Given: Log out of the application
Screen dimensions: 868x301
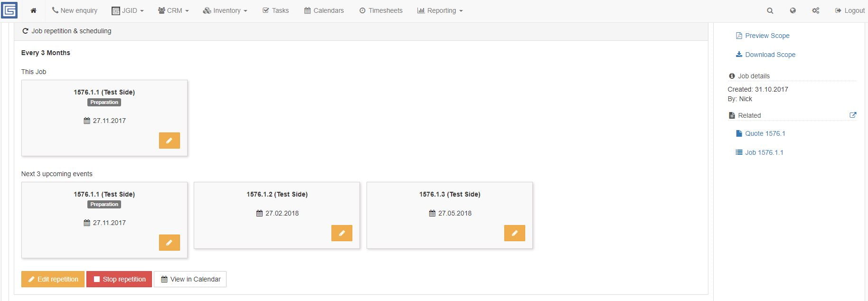Looking at the screenshot, I should tap(850, 10).
